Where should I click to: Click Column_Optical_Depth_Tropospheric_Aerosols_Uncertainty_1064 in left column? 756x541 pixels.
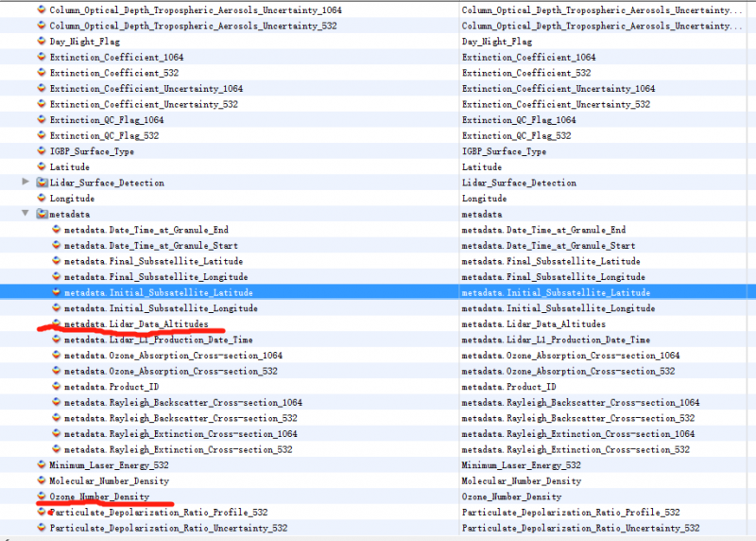(x=196, y=10)
